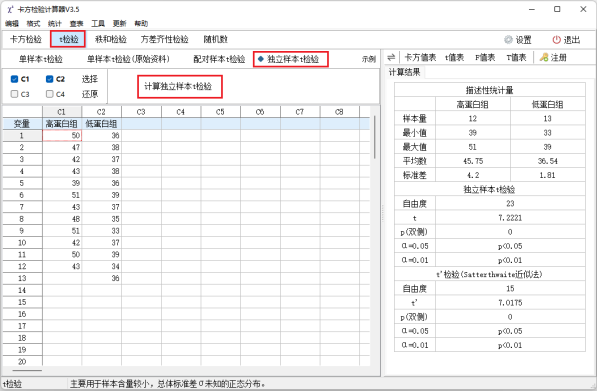Choose 单样本t检验(原始资料) sub-tab
The height and width of the screenshot is (392, 598).
[x=128, y=59]
